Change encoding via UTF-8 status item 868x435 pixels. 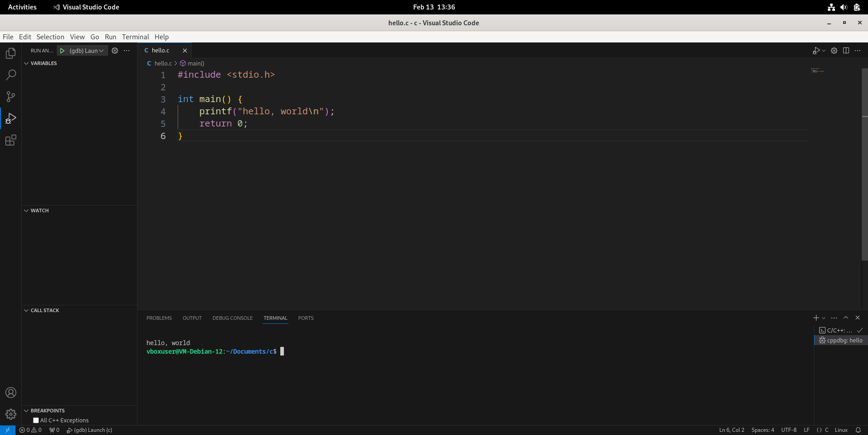tap(789, 430)
